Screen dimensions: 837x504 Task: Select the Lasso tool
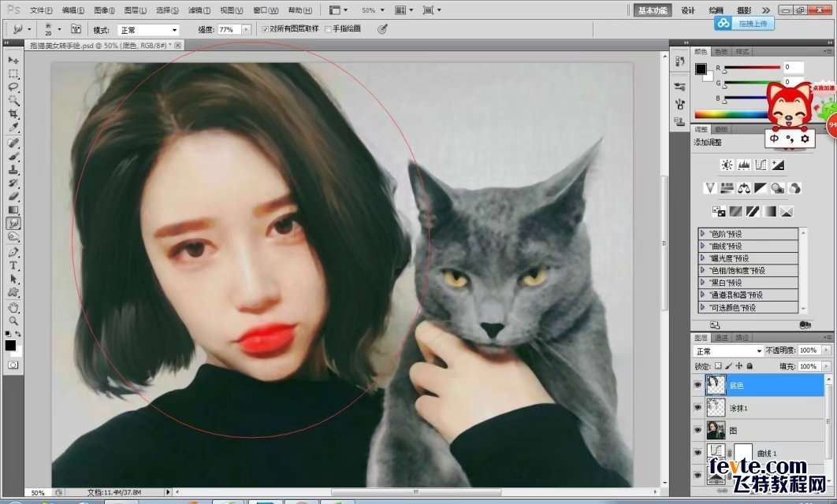13,87
